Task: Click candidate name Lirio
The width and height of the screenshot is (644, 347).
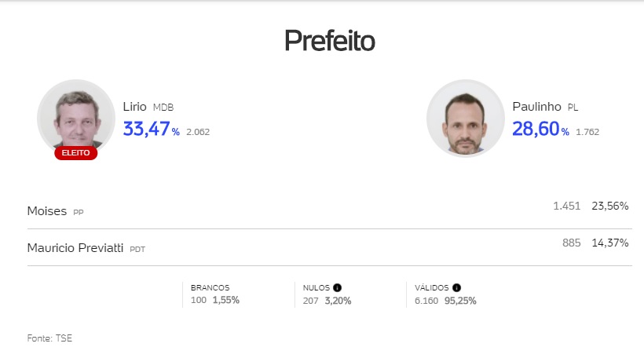Action: pos(134,107)
